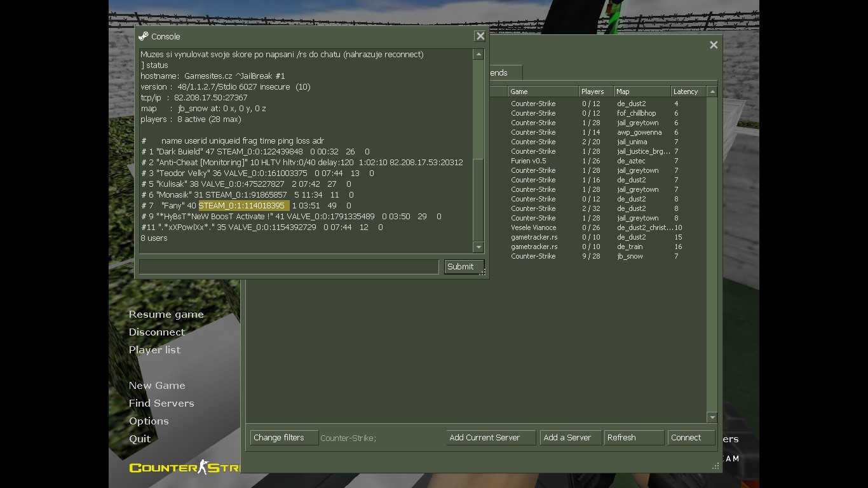868x488 pixels.
Task: Open Player list menu item
Action: (154, 350)
